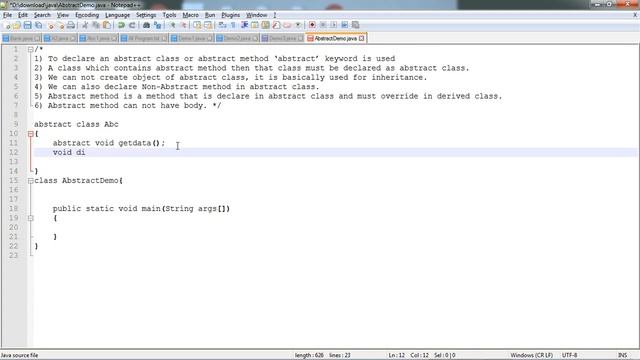Switch to the Demo3.java tab
The image size is (640, 360).
(x=282, y=38)
